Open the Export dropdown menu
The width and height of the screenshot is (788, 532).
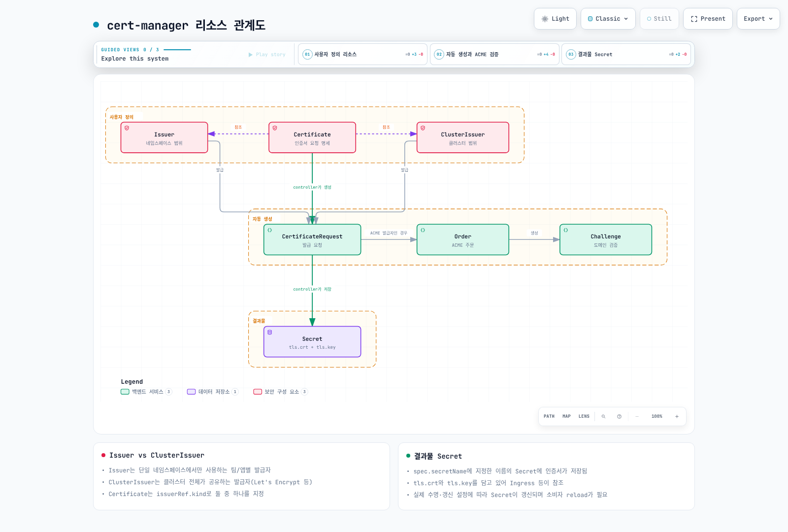coord(758,19)
